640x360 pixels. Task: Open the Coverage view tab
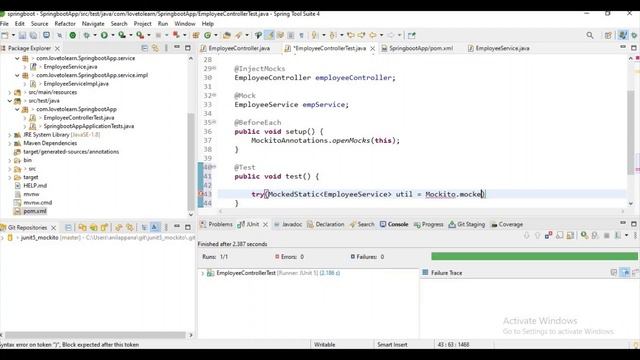pos(507,224)
